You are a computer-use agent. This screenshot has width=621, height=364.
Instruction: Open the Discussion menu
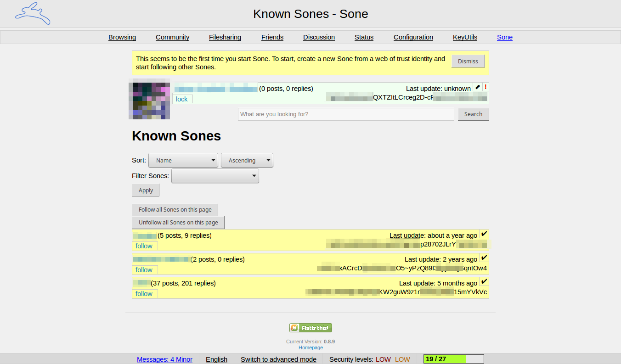coord(319,37)
